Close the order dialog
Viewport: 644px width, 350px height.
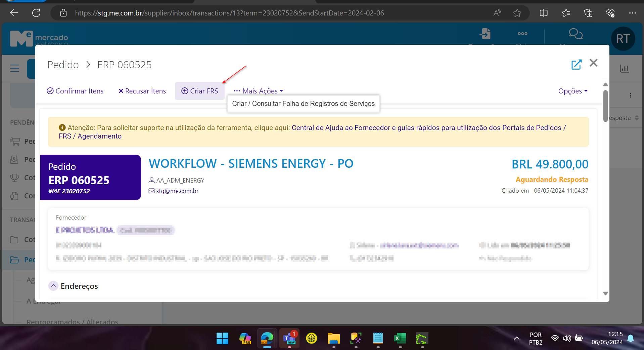[593, 63]
